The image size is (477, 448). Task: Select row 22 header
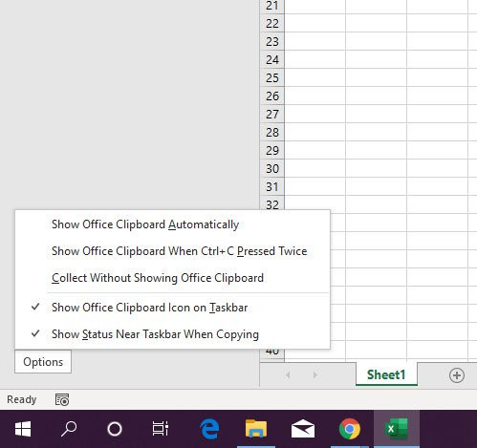272,23
